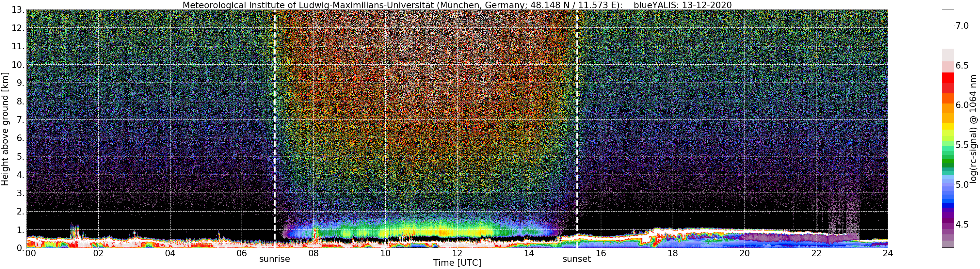Viewport: 980px width, 269px height.
Task: Click the time tick label '00'
Action: (x=30, y=253)
